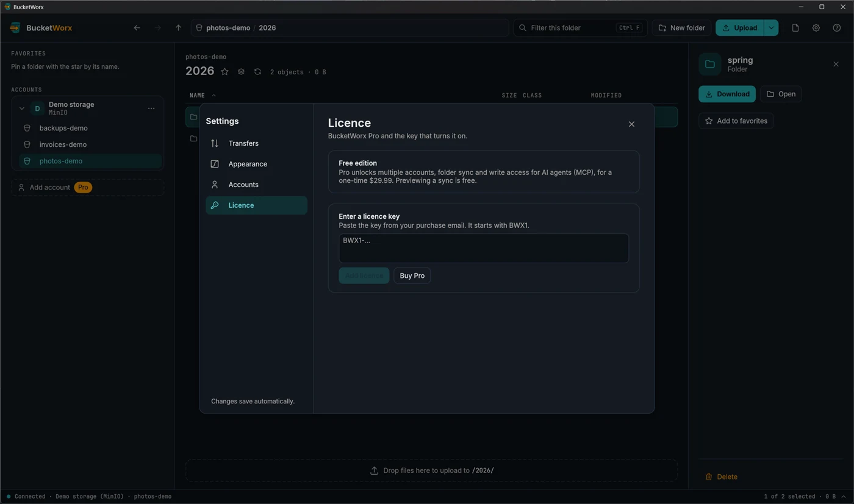Image resolution: width=854 pixels, height=504 pixels.
Task: Click photos-demo in the breadcrumb path
Action: pos(228,27)
